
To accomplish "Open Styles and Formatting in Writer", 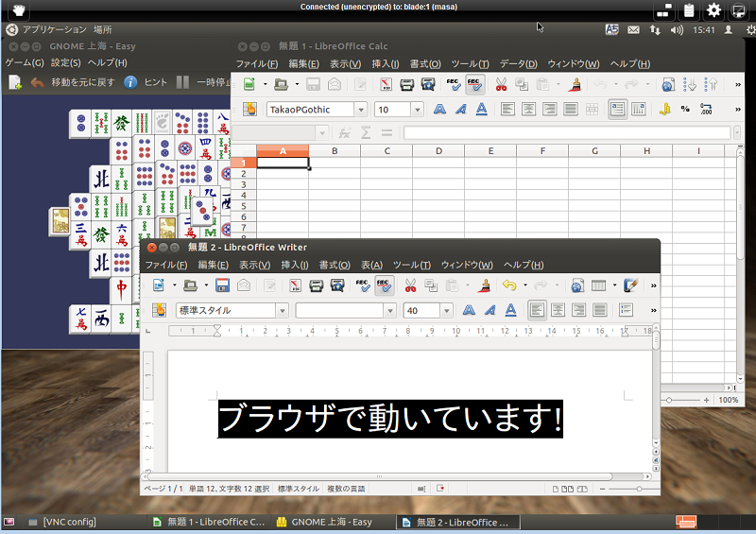I will point(159,310).
